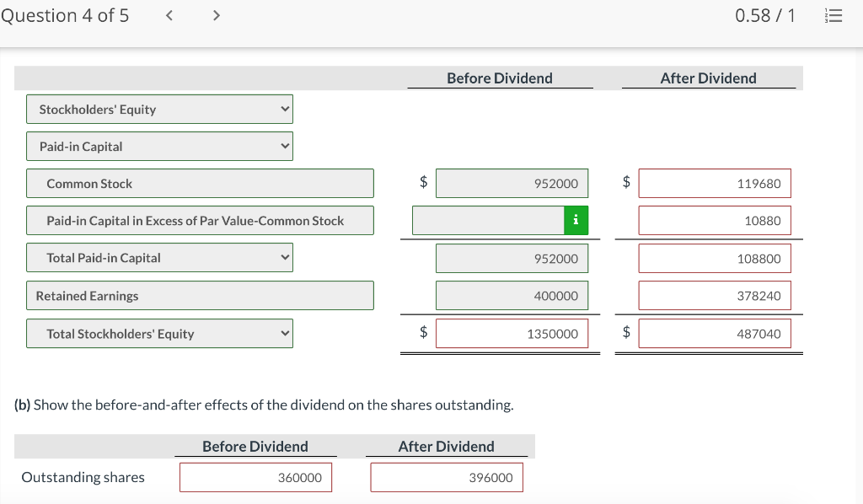
Task: Click the Outstanding shares row label
Action: tap(83, 477)
